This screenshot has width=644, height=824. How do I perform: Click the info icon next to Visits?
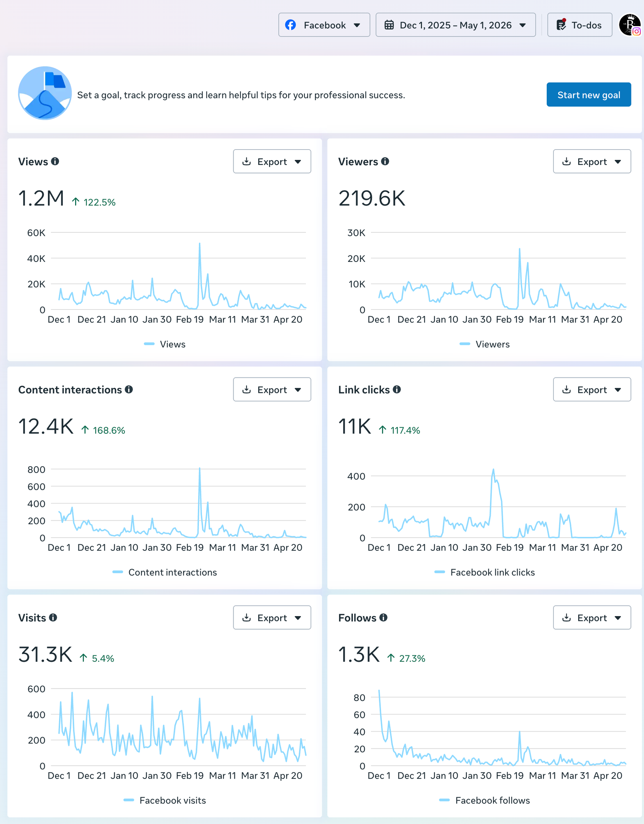(x=53, y=618)
